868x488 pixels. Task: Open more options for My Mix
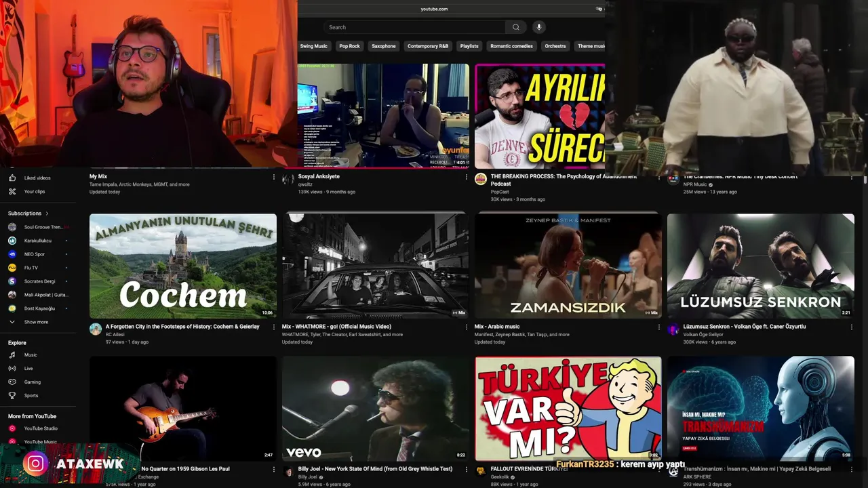click(274, 177)
